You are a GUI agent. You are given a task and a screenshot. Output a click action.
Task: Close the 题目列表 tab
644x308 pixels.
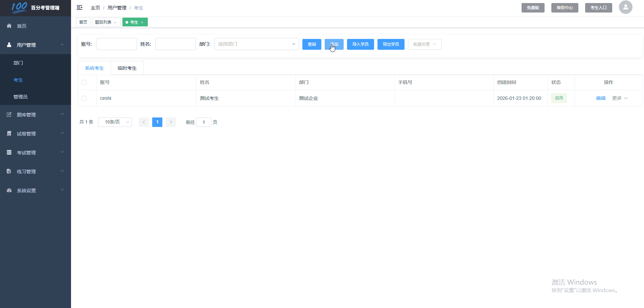[x=115, y=22]
